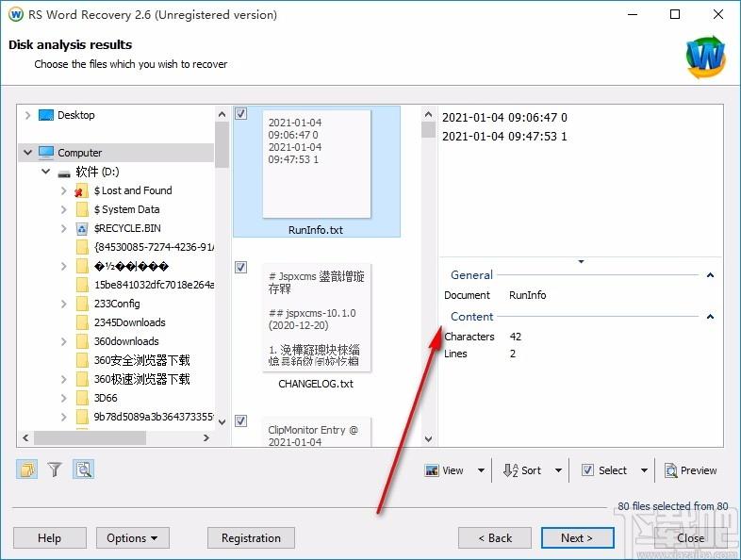Select the {84530085-7274-4236 folder
Viewport: 741px width, 560px height.
click(154, 247)
